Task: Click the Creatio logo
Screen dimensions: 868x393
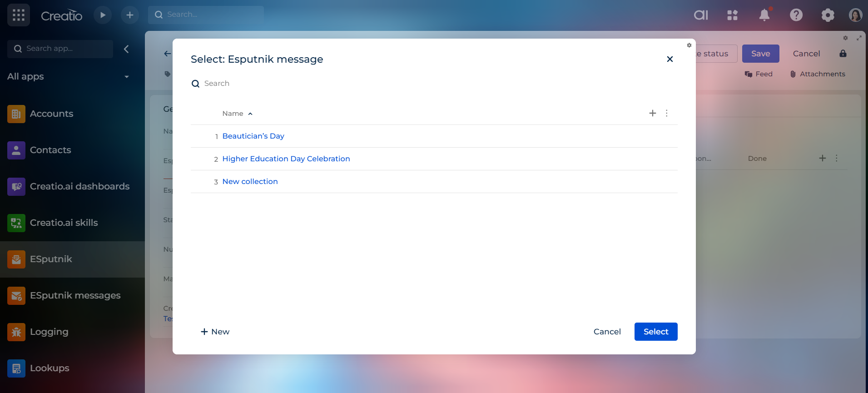Action: click(x=62, y=15)
